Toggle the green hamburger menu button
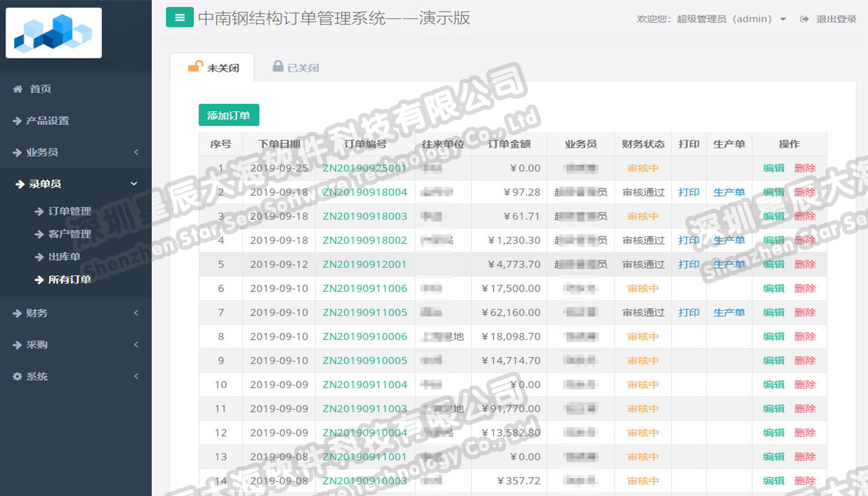The width and height of the screenshot is (868, 496). [x=180, y=17]
